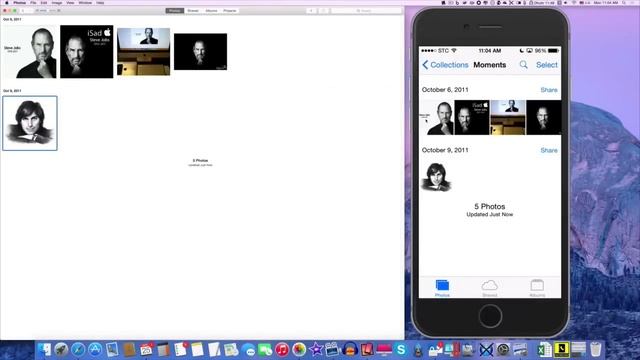Open Launchpad from the Dock
The height and width of the screenshot is (360, 640).
tap(61, 350)
